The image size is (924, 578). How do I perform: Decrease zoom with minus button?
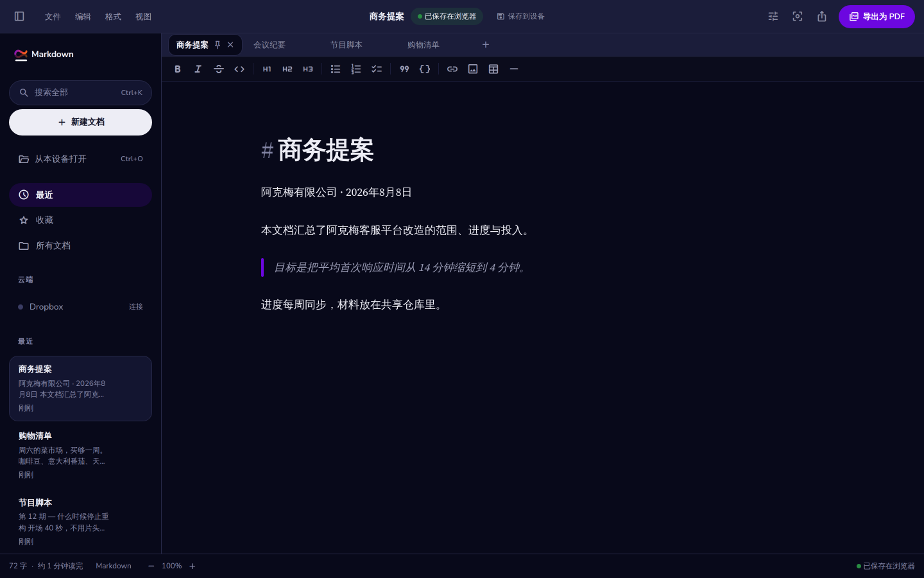[x=151, y=566]
